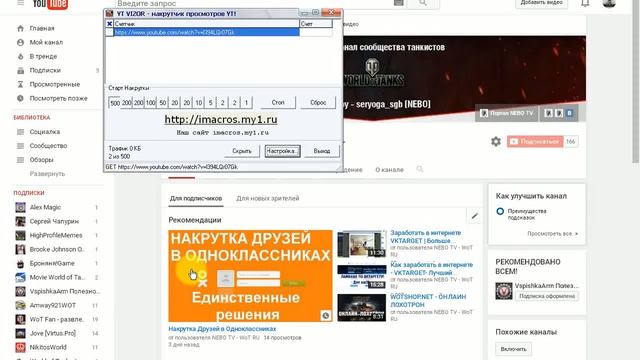Open Brooke Johnson subscription channel
This screenshot has width=640, height=360.
[57, 249]
